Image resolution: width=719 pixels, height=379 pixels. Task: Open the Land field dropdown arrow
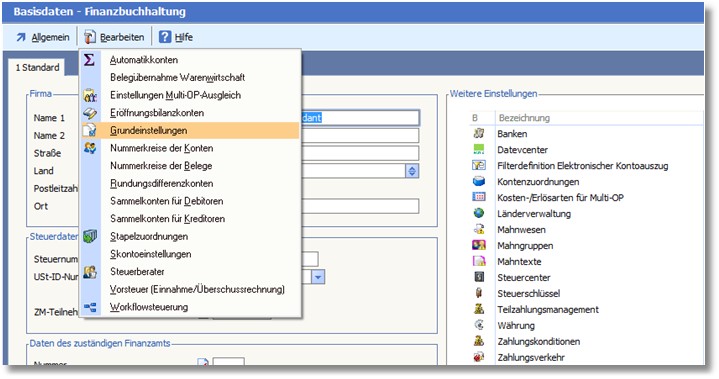pyautogui.click(x=412, y=171)
